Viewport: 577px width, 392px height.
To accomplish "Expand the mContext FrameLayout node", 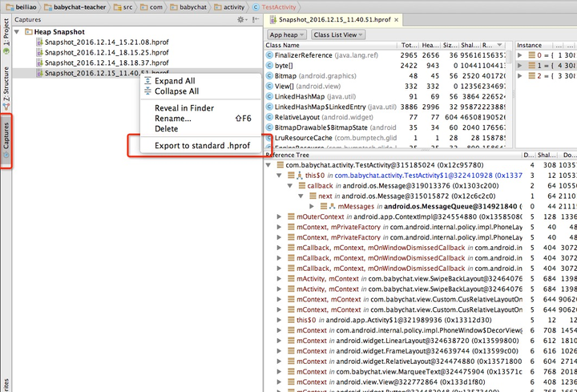I will coord(279,351).
